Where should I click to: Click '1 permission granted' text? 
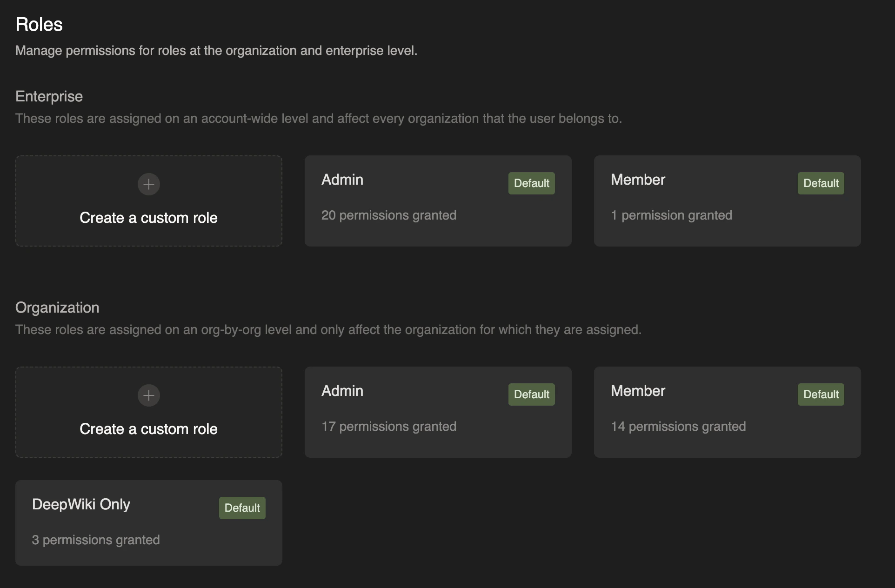pos(671,215)
